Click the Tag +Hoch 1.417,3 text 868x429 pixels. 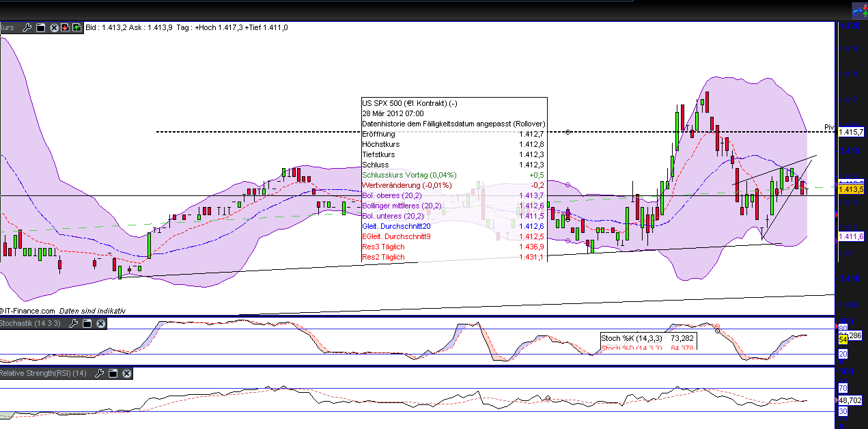click(x=209, y=27)
